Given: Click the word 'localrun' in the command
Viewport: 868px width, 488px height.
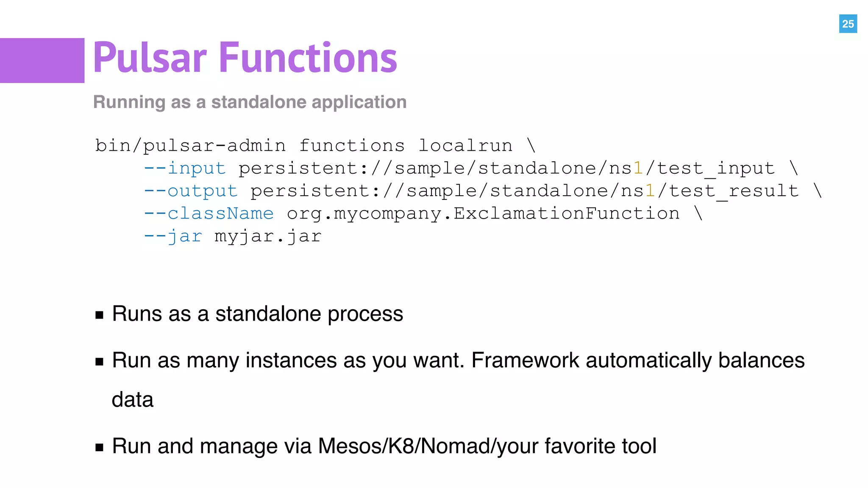Looking at the screenshot, I should tap(465, 146).
